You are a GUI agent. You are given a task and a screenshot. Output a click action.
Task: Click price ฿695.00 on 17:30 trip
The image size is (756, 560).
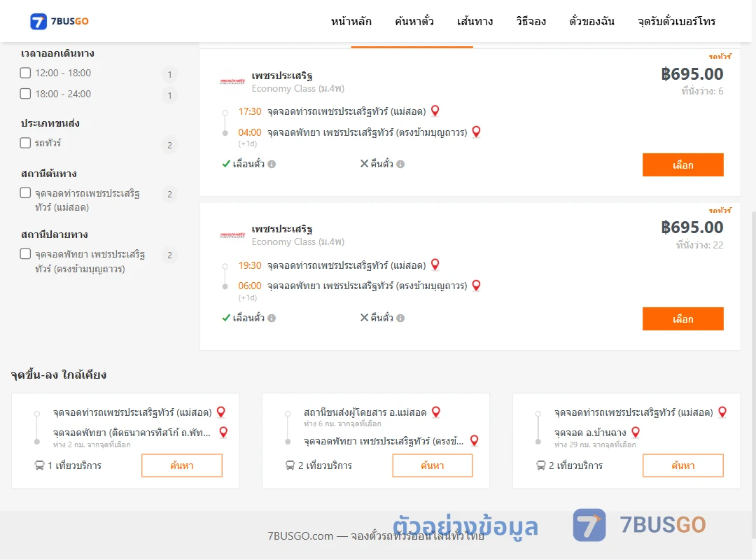692,73
